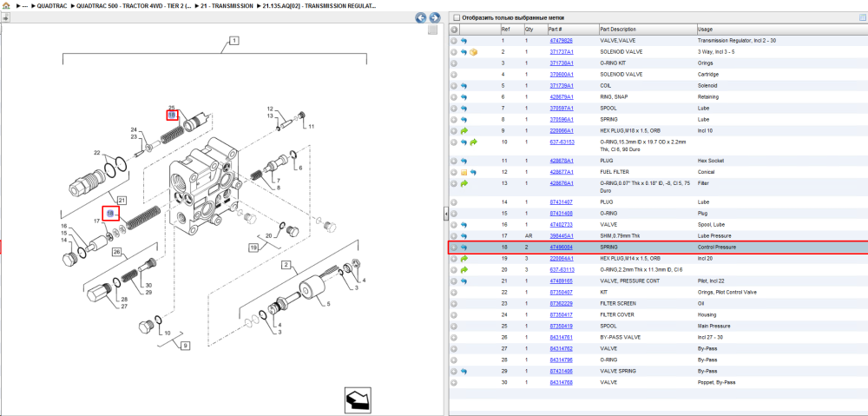The width and height of the screenshot is (868, 416).
Task: Click the icon right of the labels checkbox bar
Action: coord(862,17)
